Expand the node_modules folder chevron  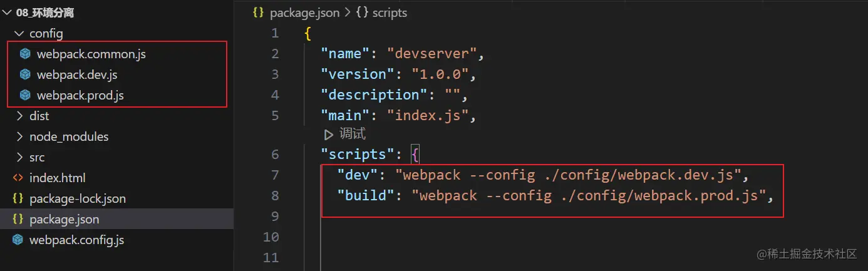19,136
